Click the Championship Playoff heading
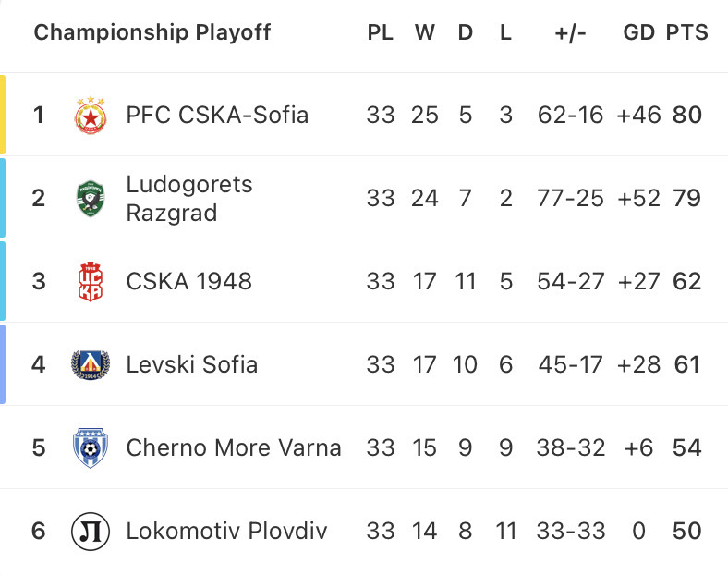Screen dimensions: 728x576 coord(152,32)
